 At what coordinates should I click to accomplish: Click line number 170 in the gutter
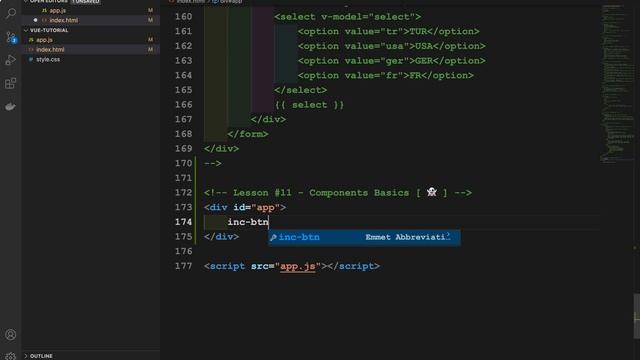(183, 163)
